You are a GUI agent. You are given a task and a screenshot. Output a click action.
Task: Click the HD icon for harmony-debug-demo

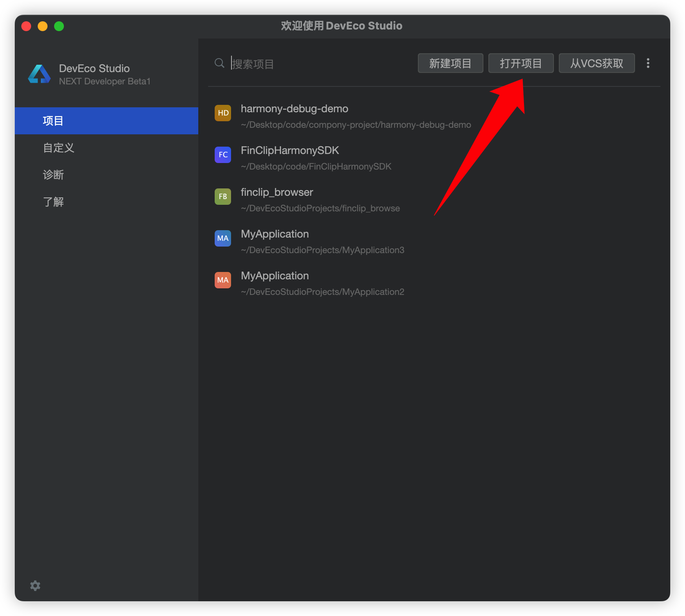pos(223,113)
